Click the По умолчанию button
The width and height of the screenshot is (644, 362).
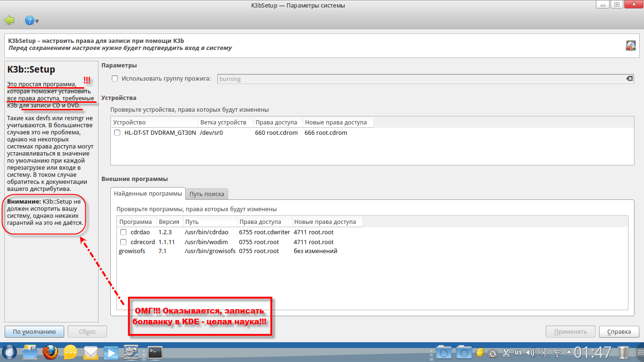click(x=34, y=331)
